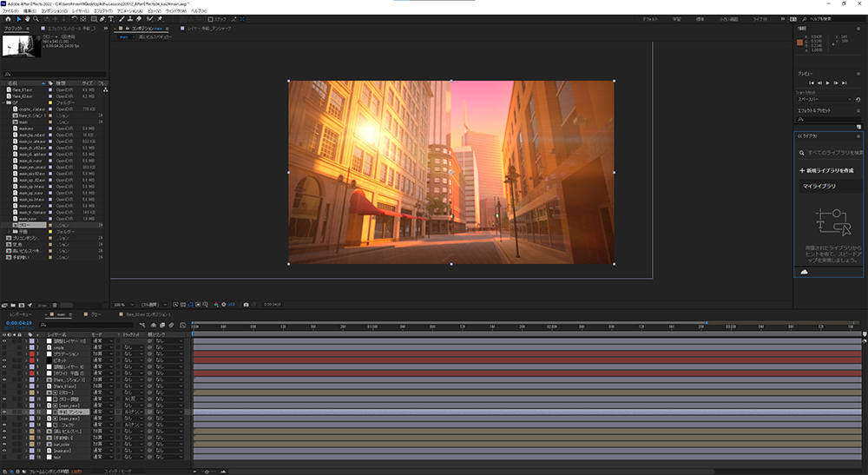Click the info panel color swatch
The width and height of the screenshot is (868, 475).
pos(800,43)
